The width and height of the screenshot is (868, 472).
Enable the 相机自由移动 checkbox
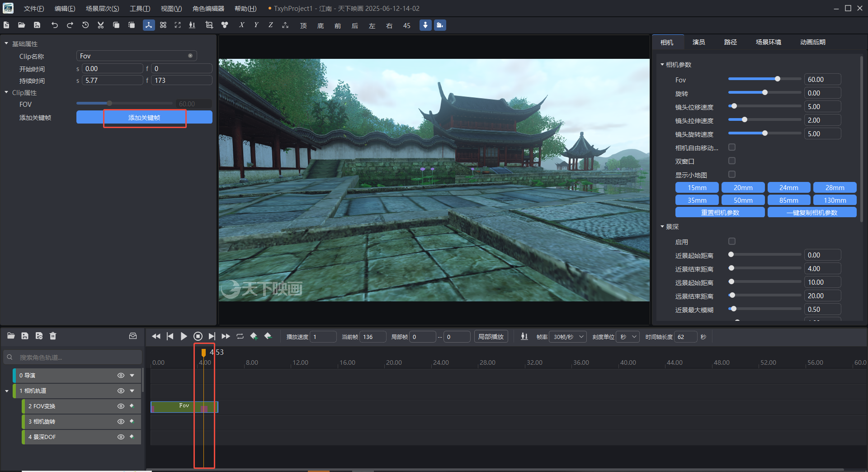point(732,147)
